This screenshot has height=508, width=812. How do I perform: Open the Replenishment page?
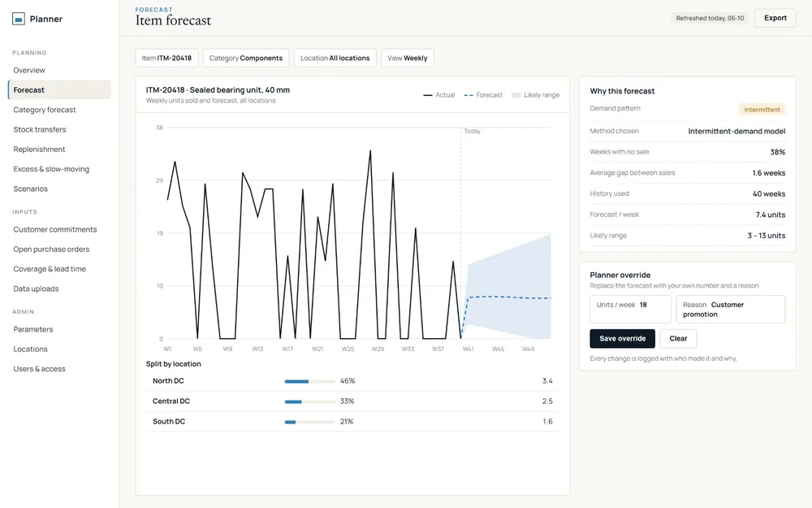(x=39, y=149)
